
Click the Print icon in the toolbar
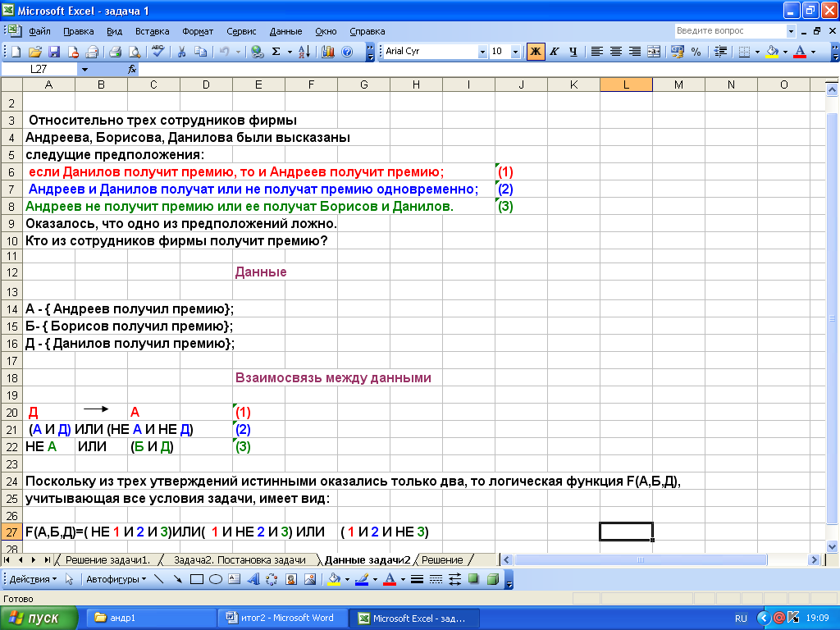(115, 52)
